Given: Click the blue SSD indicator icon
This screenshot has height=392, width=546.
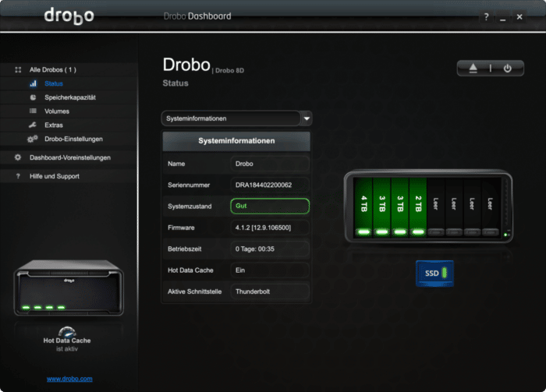Looking at the screenshot, I should click(434, 274).
